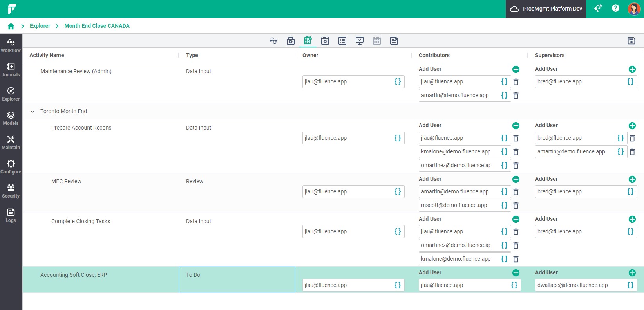Select the To Do type cell
The height and width of the screenshot is (310, 644).
(x=237, y=279)
